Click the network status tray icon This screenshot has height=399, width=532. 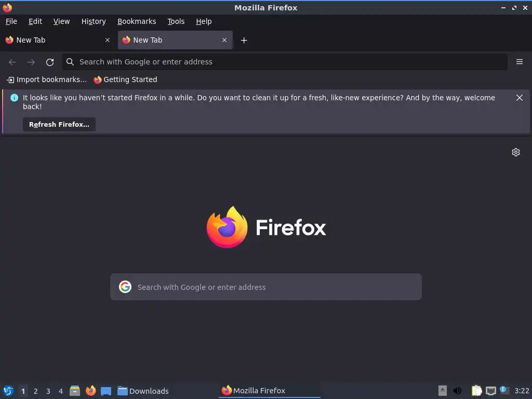(x=490, y=391)
